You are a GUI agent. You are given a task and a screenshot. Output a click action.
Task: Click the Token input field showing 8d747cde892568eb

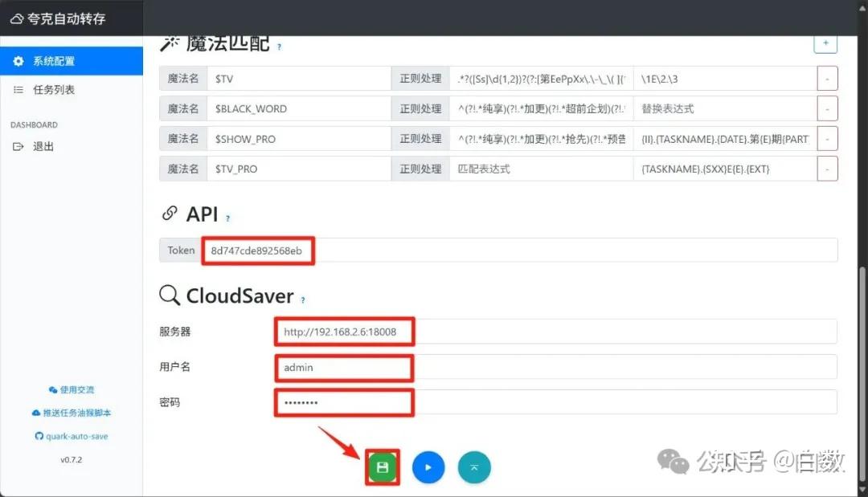point(258,250)
